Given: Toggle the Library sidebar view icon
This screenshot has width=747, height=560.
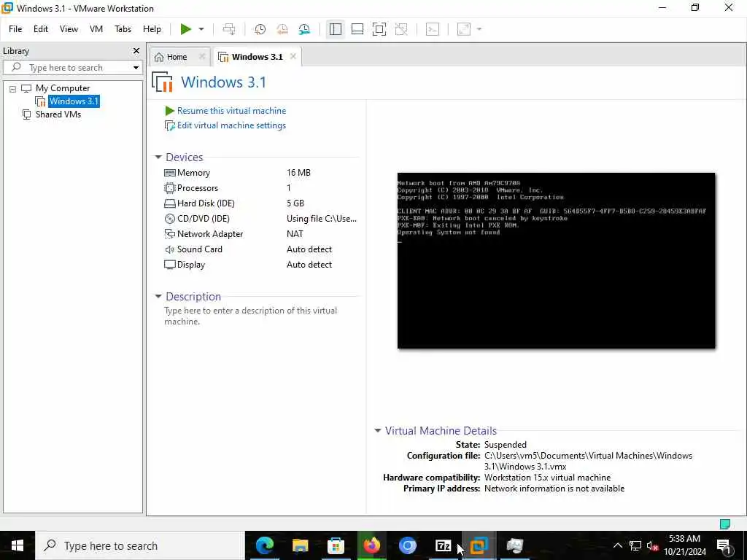Looking at the screenshot, I should coord(336,29).
